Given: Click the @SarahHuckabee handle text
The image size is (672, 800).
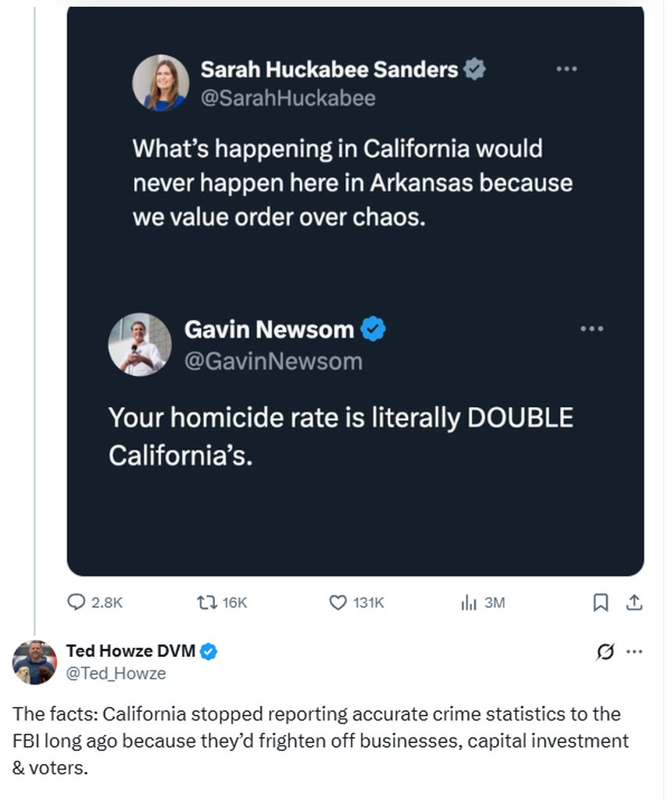Looking at the screenshot, I should [288, 98].
